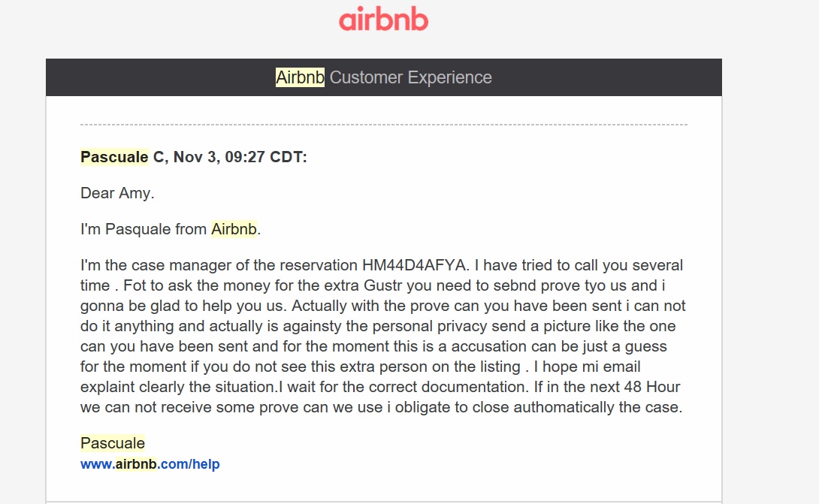Click the airbnb logo at the top

(383, 20)
